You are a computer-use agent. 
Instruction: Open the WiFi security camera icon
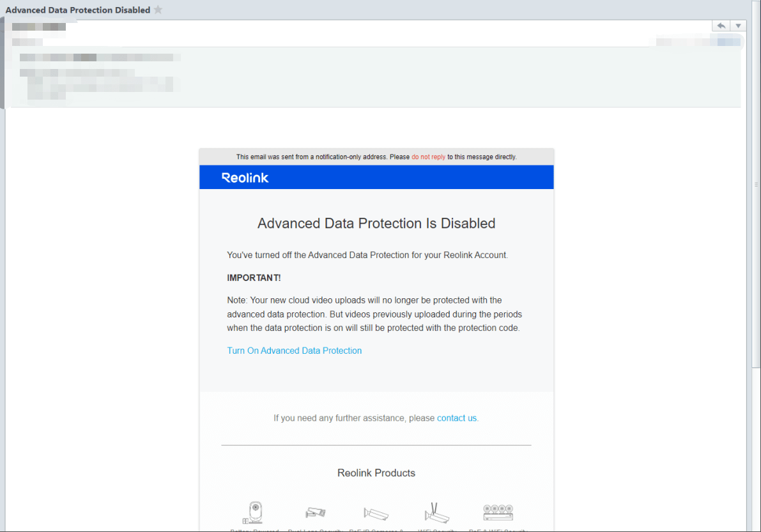tap(437, 513)
